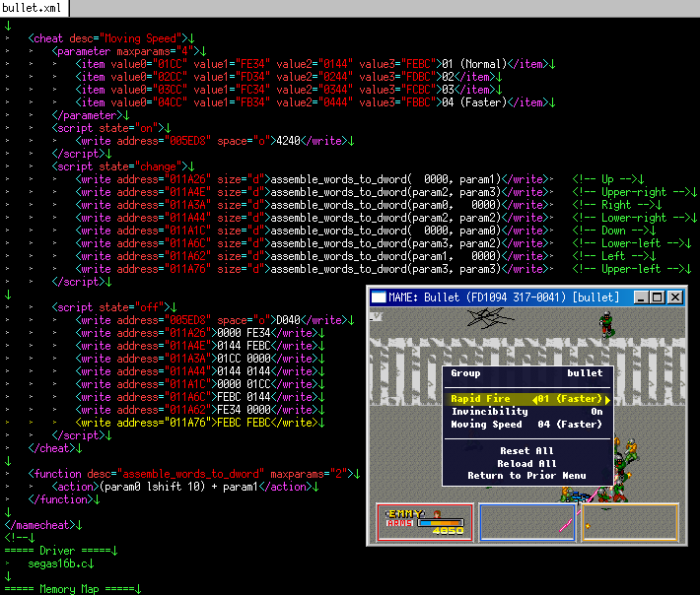Click write address "011A44" Lower-right line
The width and height of the screenshot is (700, 595).
point(315,218)
